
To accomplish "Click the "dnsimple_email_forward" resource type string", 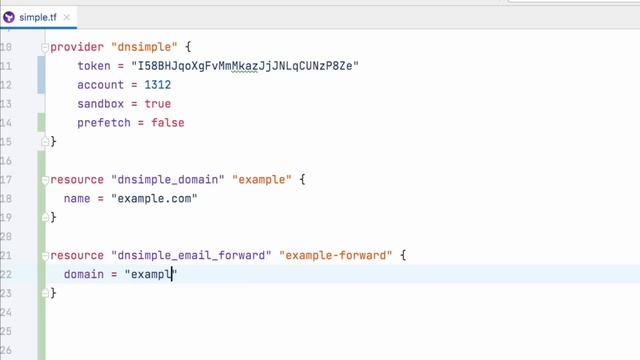I will [x=191, y=256].
